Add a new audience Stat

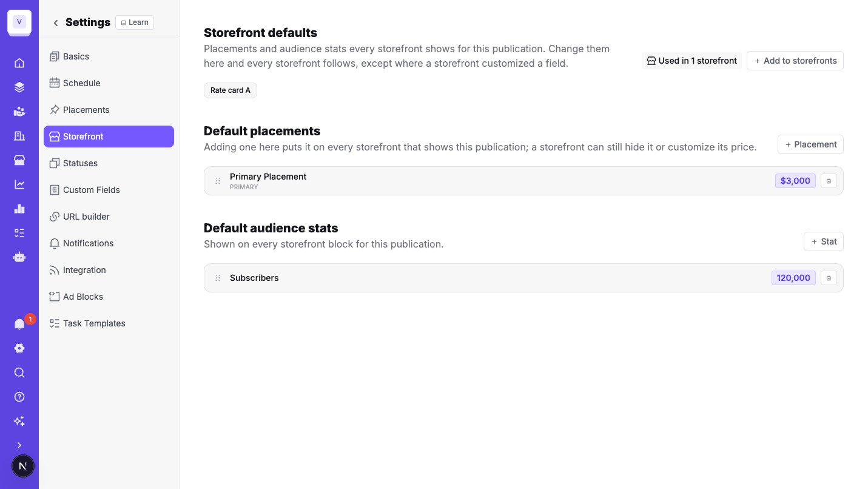click(824, 241)
